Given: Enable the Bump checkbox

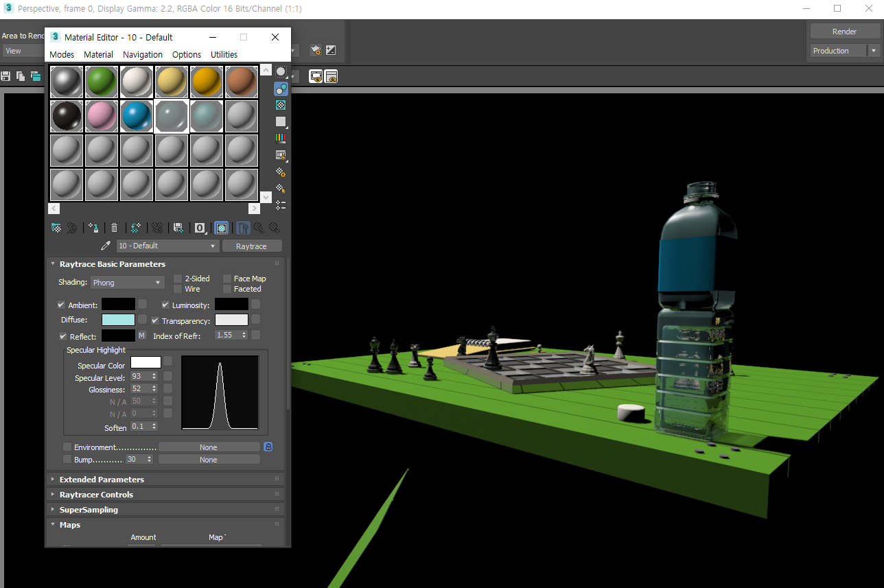Looking at the screenshot, I should 67,459.
